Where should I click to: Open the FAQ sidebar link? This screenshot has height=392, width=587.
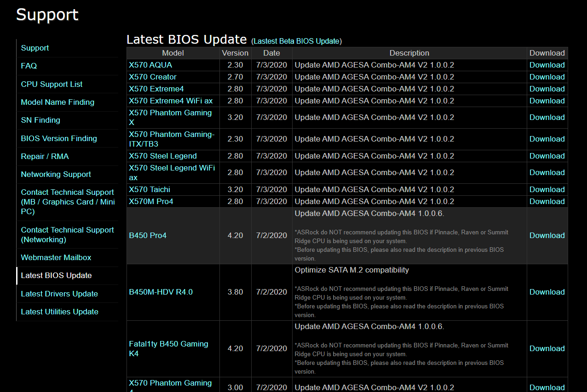[29, 66]
